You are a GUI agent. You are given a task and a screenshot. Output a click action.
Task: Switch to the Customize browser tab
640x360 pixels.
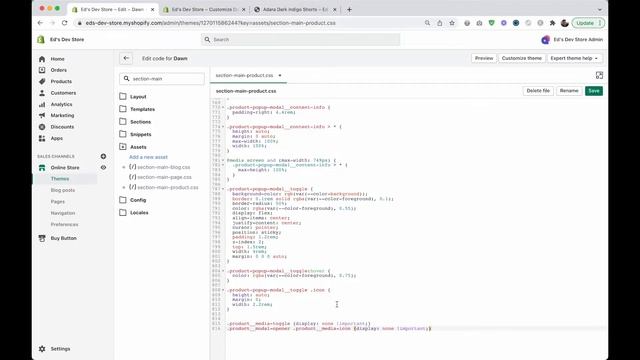pos(204,9)
